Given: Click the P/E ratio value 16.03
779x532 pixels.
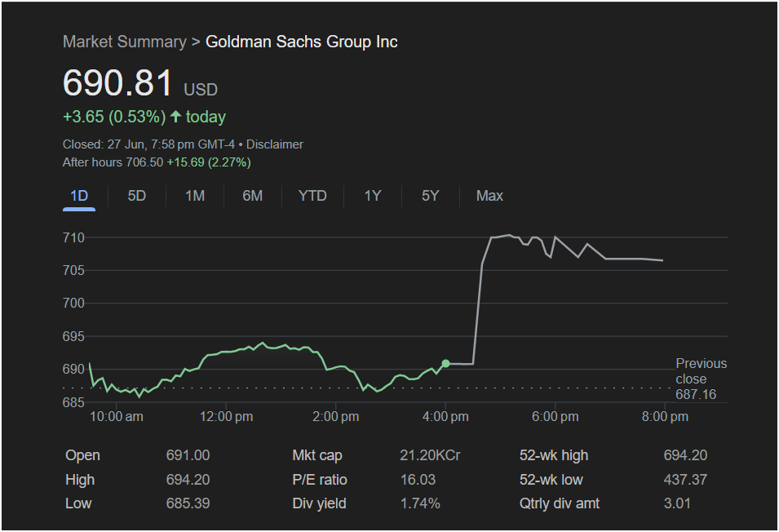Looking at the screenshot, I should (x=418, y=480).
